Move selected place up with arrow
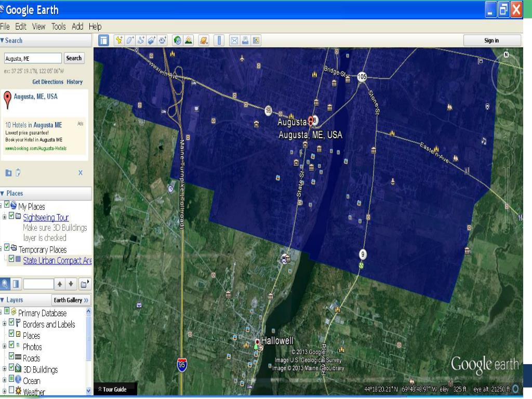The width and height of the screenshot is (532, 399). pyautogui.click(x=60, y=284)
